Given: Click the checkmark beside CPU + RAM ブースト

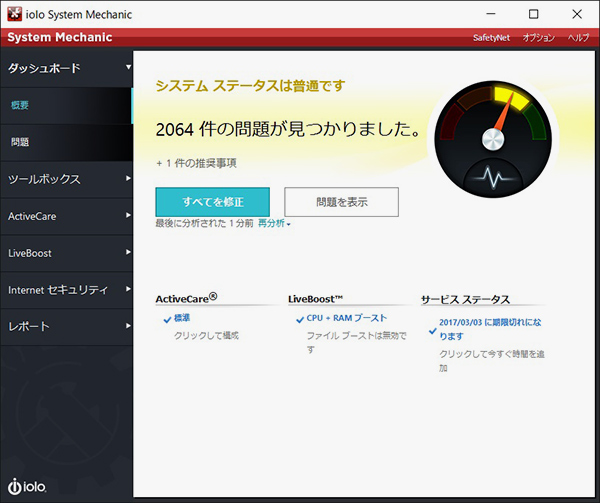Looking at the screenshot, I should (x=299, y=318).
